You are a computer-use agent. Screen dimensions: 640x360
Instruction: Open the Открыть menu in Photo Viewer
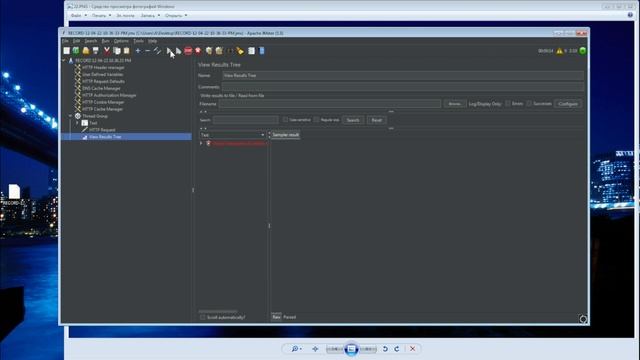tap(176, 15)
